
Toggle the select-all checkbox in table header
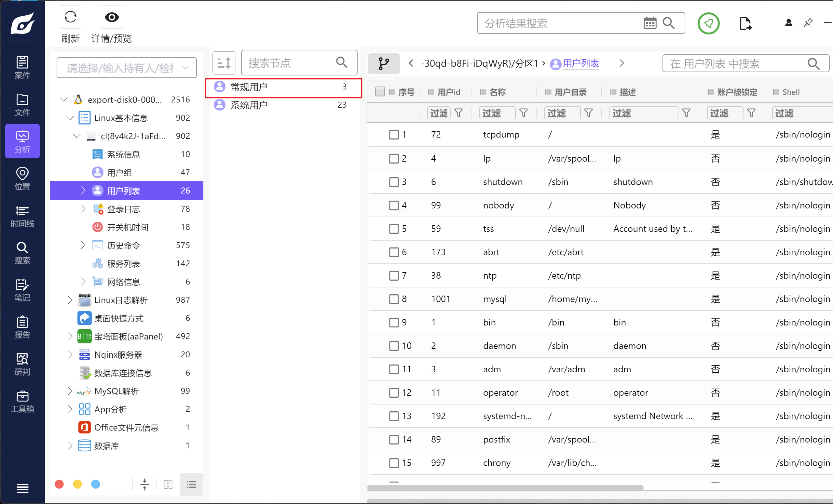[x=380, y=92]
